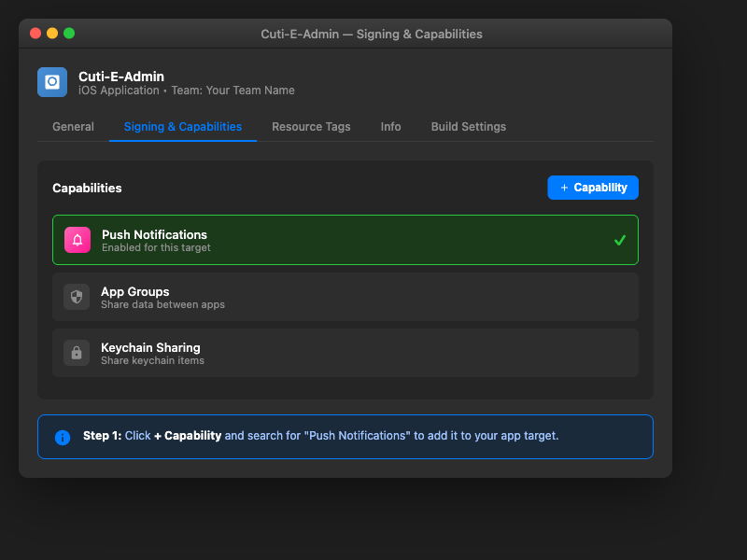Expand the Push Notifications capability row
The height and width of the screenshot is (560, 747).
point(345,240)
